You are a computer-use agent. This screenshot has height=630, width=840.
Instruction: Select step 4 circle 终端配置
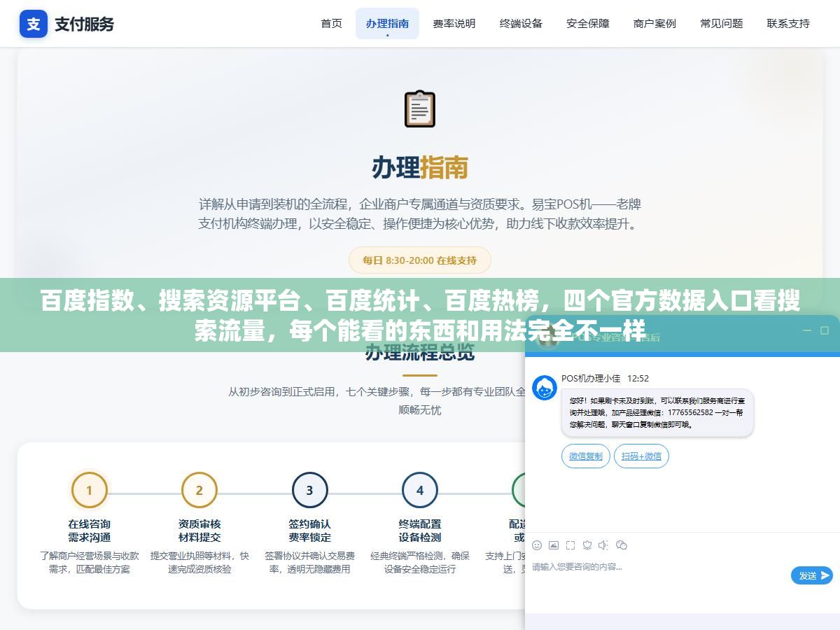(x=420, y=490)
